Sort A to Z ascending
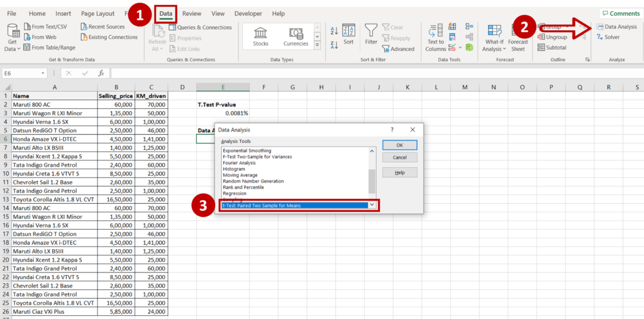644x319 pixels. (x=334, y=31)
